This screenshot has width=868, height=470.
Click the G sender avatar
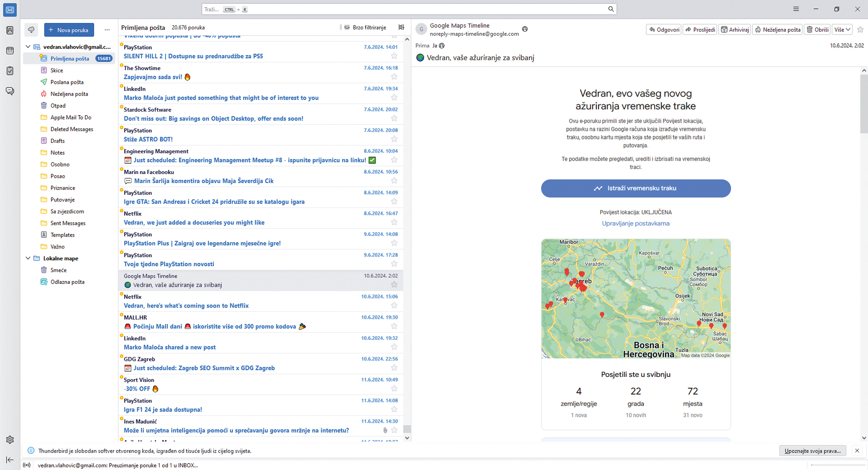[x=421, y=29]
